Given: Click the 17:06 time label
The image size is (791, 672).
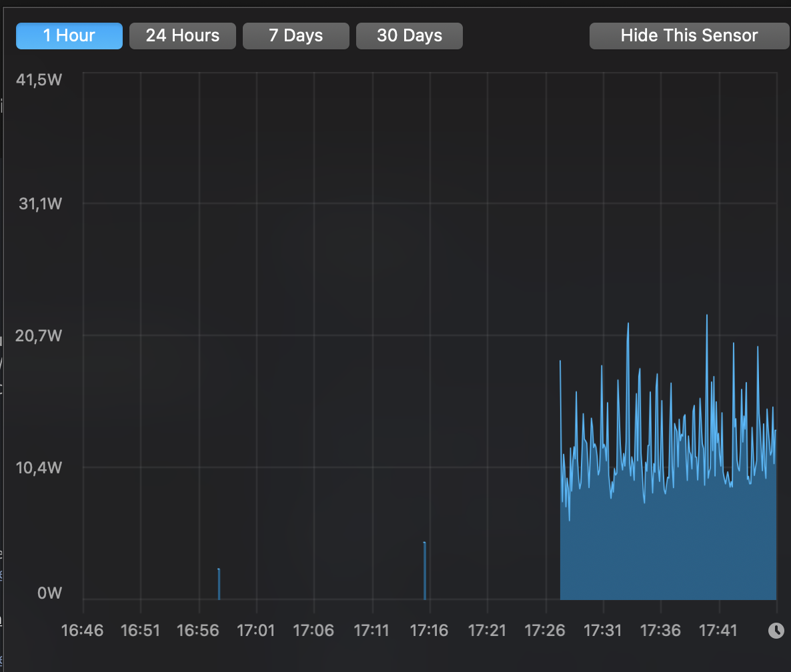Looking at the screenshot, I should coord(313,630).
